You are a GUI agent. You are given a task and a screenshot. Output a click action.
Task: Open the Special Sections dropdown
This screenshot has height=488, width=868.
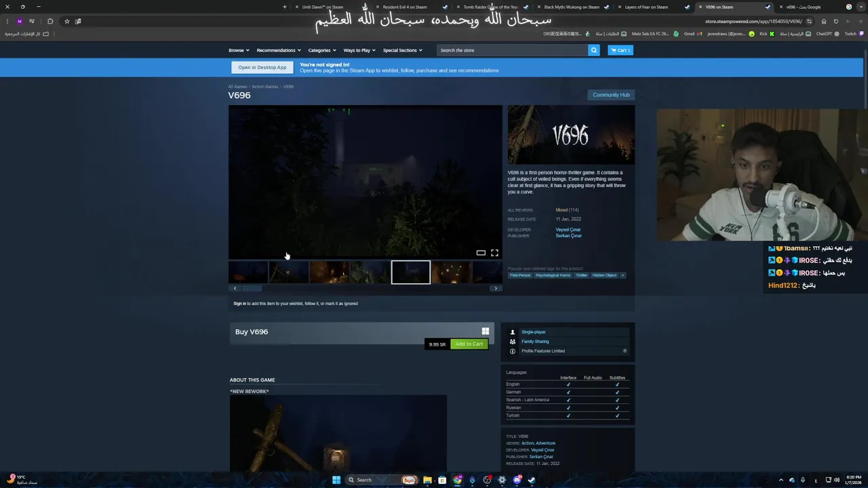[402, 50]
